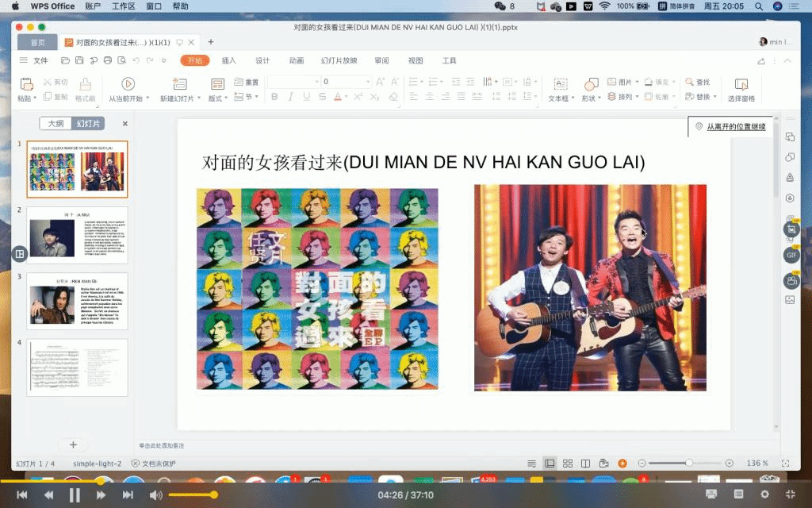Screen dimensions: 812x508
Task: Click the Open folder icon in quick toolbar
Action: (x=65, y=60)
